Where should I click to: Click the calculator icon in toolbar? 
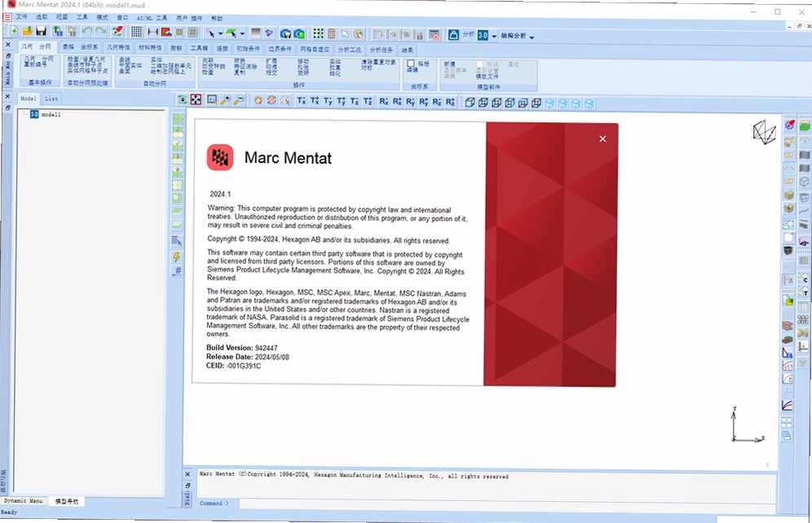[332, 33]
